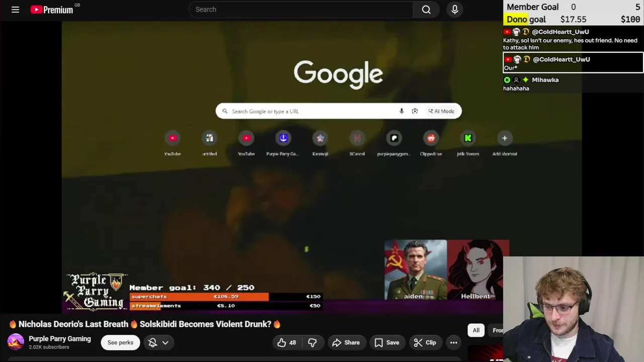Select the All filter chip
This screenshot has width=644, height=362.
(476, 330)
